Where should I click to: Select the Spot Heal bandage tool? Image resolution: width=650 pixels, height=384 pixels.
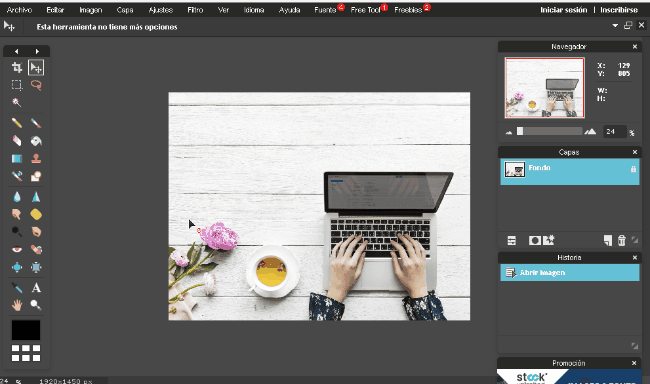click(x=36, y=249)
